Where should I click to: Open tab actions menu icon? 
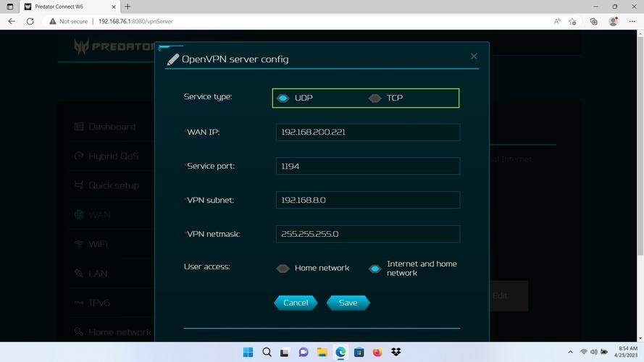click(x=10, y=7)
